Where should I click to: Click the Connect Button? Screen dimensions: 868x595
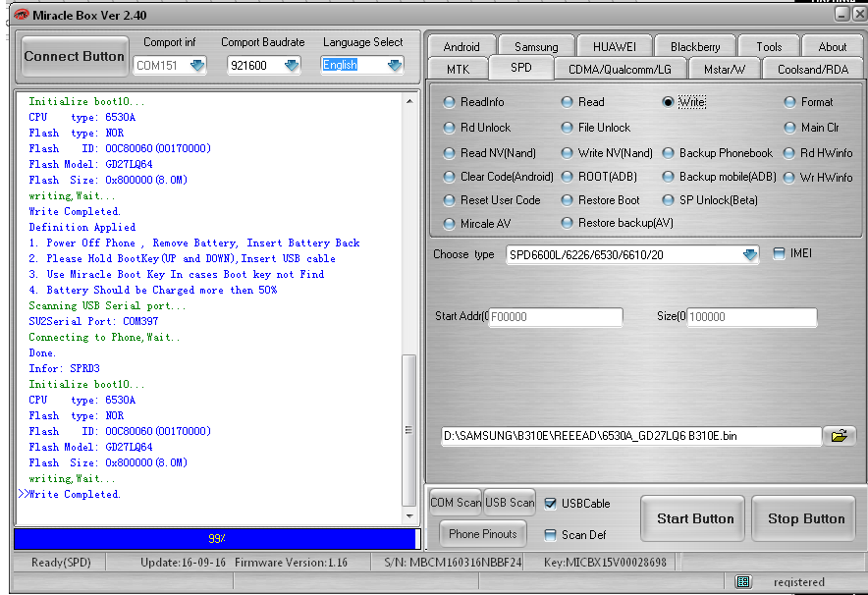coord(75,56)
